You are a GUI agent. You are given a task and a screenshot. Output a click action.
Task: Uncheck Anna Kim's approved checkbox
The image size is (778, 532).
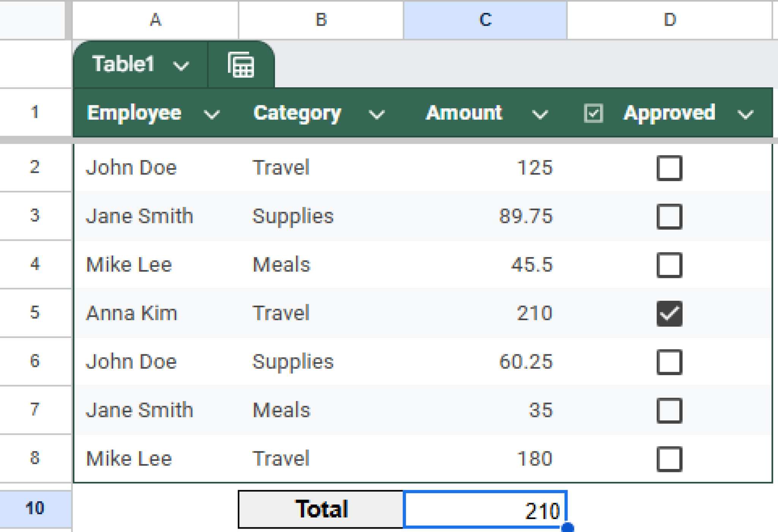pyautogui.click(x=670, y=313)
